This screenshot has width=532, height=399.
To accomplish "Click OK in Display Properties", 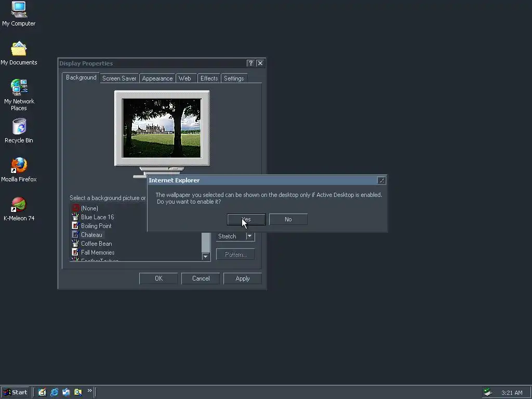I will coord(158,278).
